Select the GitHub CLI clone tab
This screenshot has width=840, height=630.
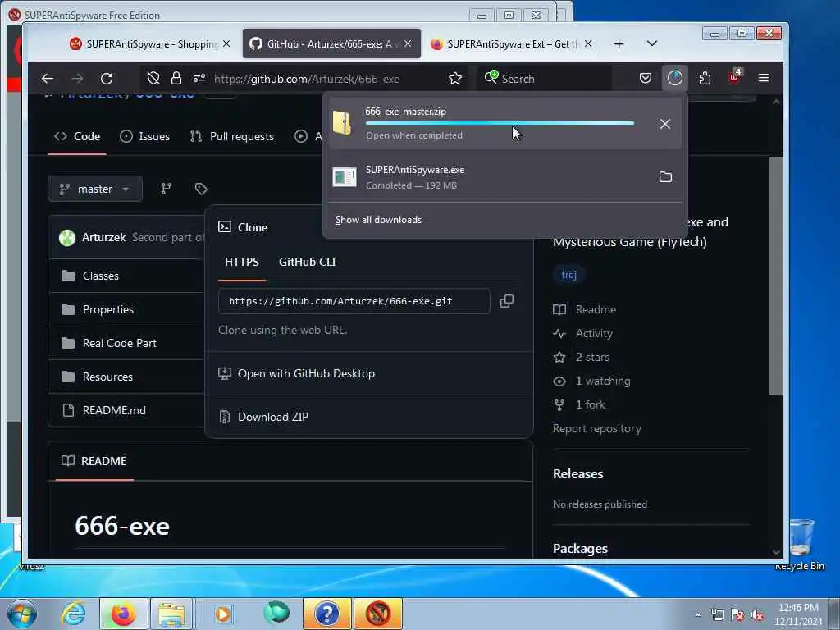coord(307,262)
